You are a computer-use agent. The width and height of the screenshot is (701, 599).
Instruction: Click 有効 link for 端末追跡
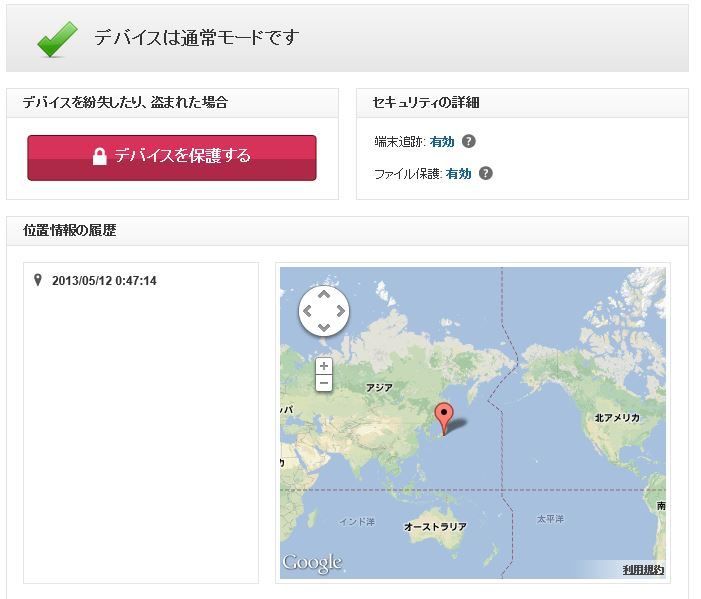point(442,142)
